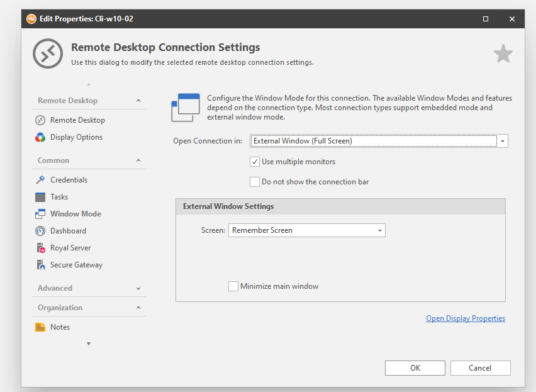This screenshot has width=536, height=392.
Task: Open Dashboard using its gauge icon
Action: (x=40, y=231)
